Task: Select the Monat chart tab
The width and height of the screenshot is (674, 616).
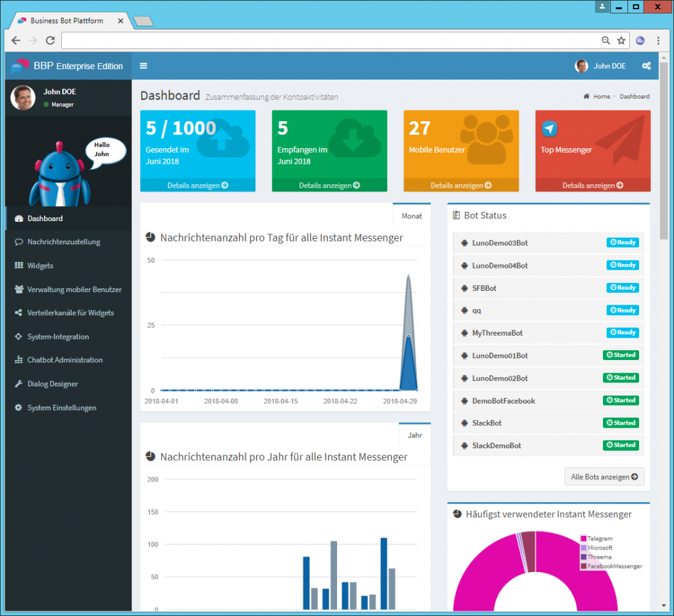Action: pos(412,216)
